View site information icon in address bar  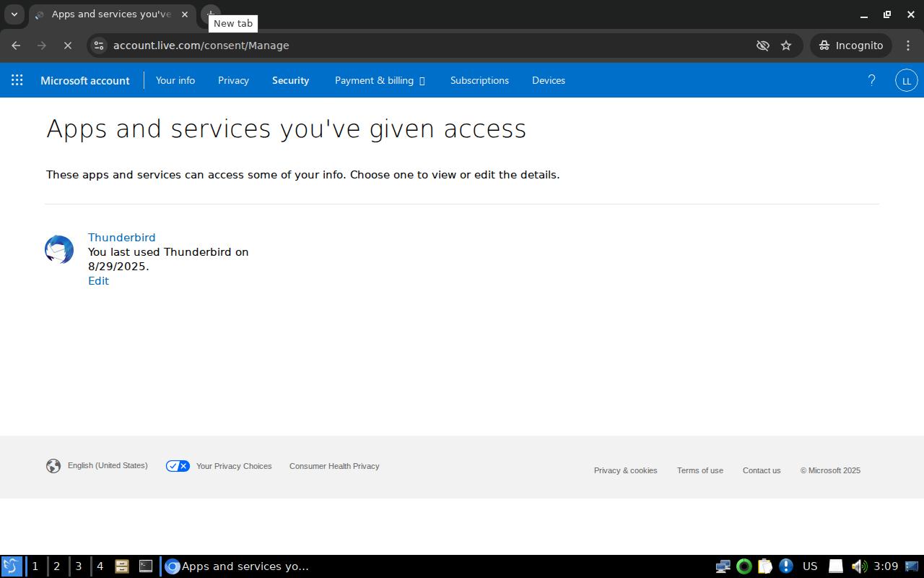[99, 46]
